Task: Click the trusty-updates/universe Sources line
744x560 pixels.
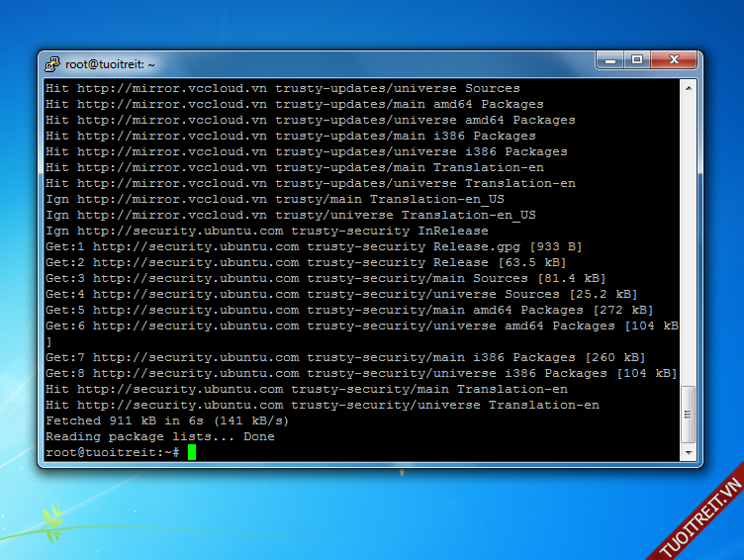Action: click(283, 88)
